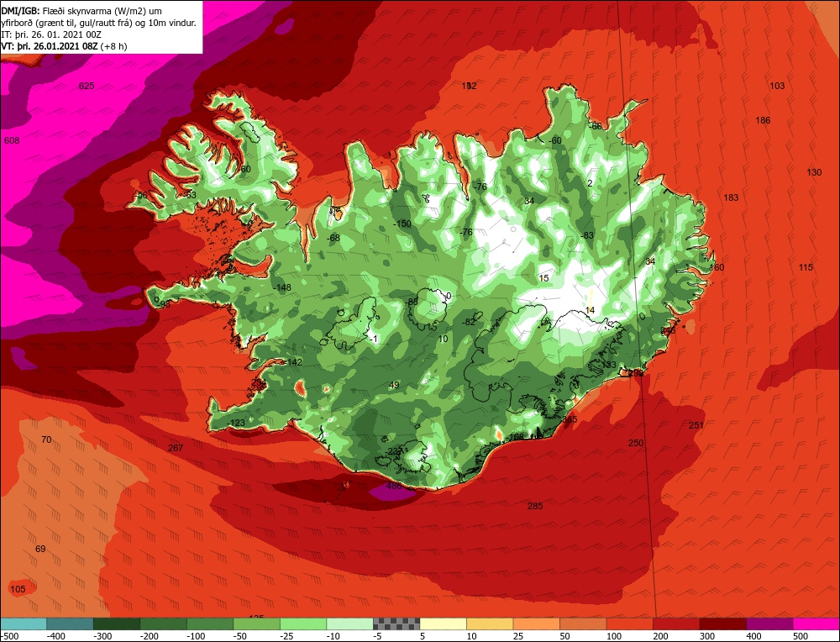Click the valid time 'VT: þri. 26.01.2021 08Z (+8 h)'
Screen dimensions: 840x642
coord(65,46)
